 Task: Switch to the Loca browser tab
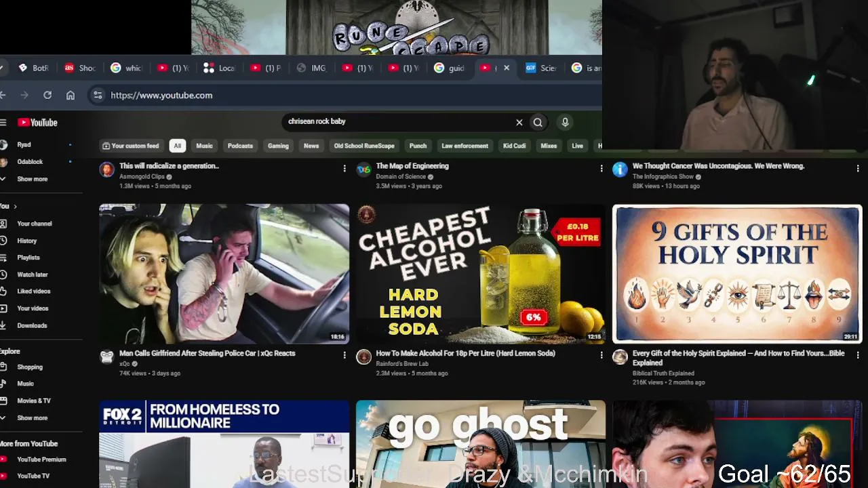(219, 68)
